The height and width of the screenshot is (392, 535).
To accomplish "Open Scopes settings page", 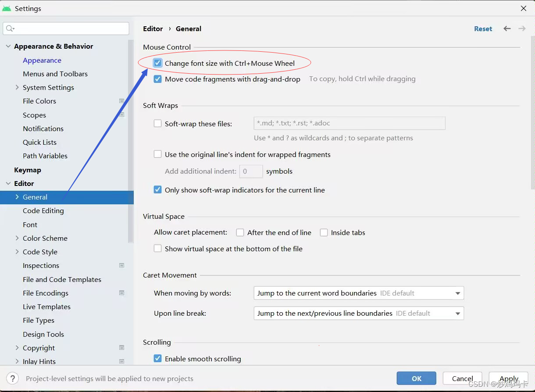I will coord(34,115).
